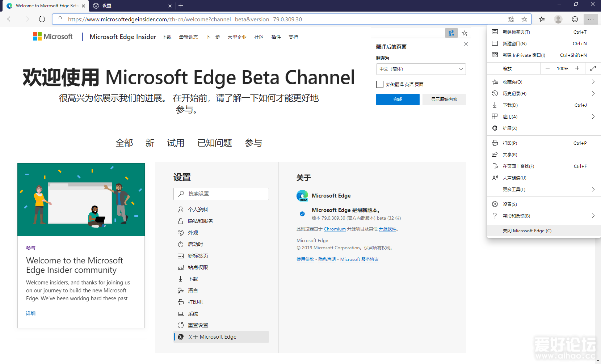The height and width of the screenshot is (364, 601).
Task: Reload the page with the refresh icon
Action: [x=42, y=19]
